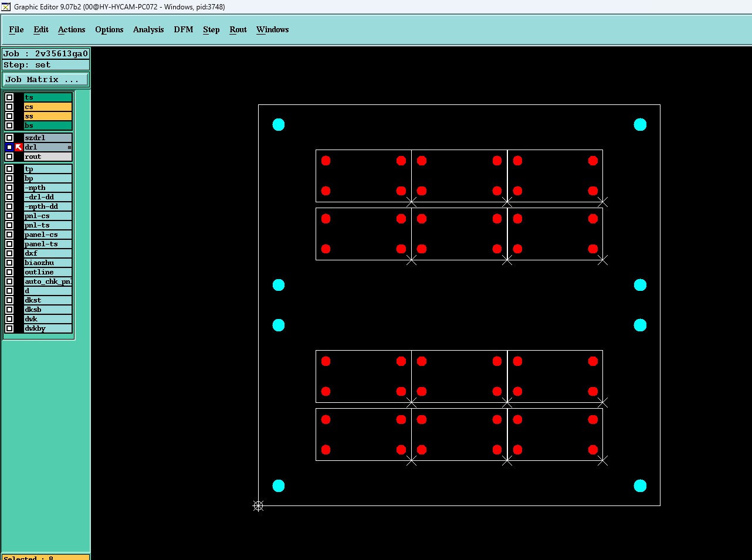The width and height of the screenshot is (752, 560).
Task: Toggle display checkbox for ss layer
Action: (9, 116)
